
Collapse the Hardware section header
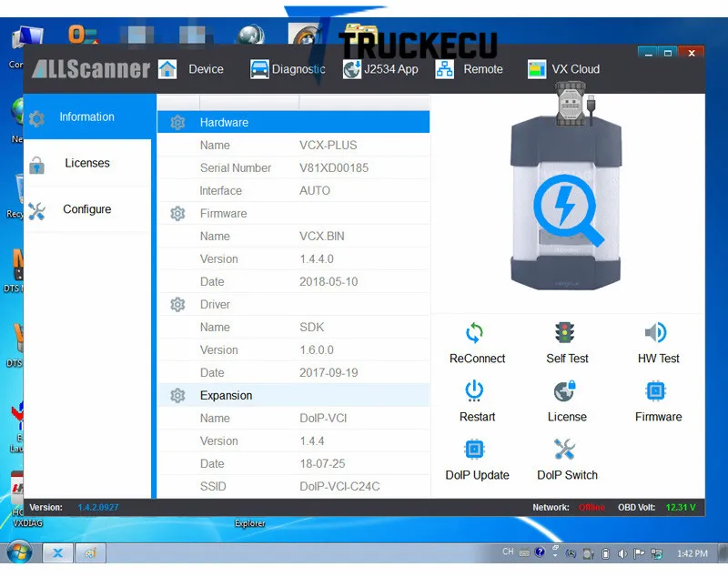[x=293, y=122]
